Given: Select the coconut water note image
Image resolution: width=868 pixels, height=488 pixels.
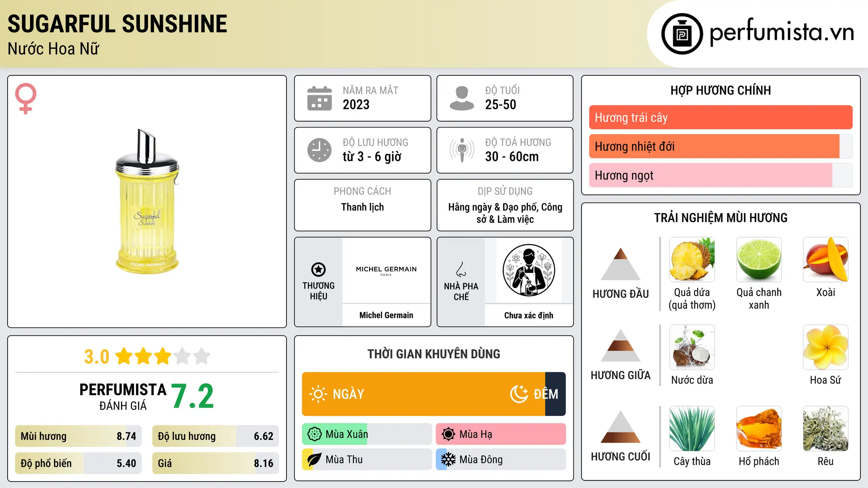Looking at the screenshot, I should coord(692,347).
